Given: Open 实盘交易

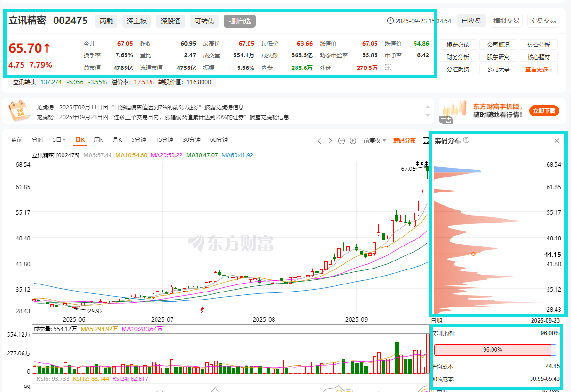Looking at the screenshot, I should point(543,21).
